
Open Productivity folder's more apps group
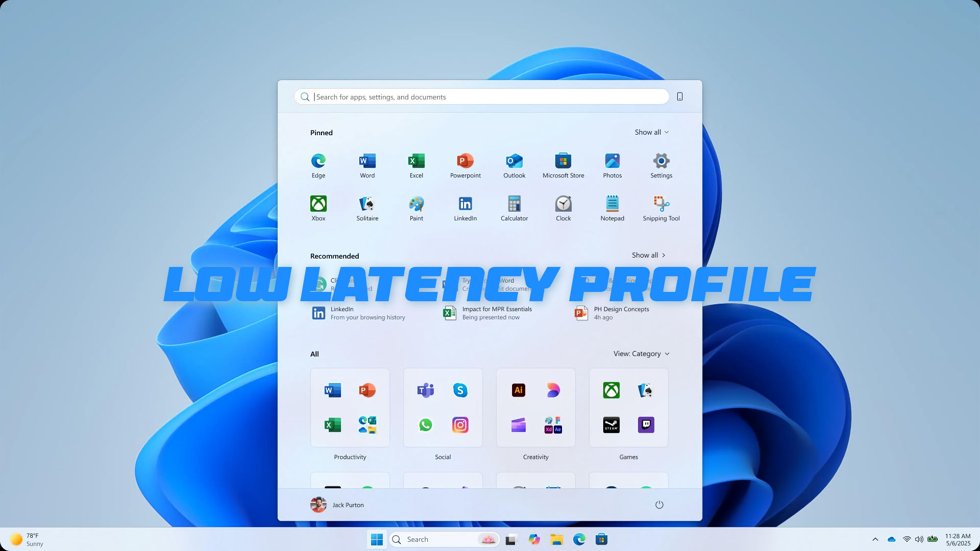pyautogui.click(x=367, y=425)
